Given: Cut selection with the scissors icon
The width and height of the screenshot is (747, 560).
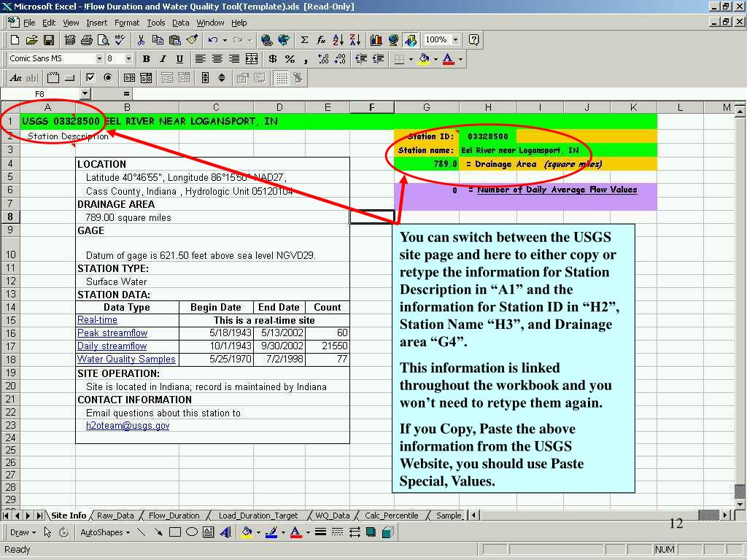Looking at the screenshot, I should (141, 40).
